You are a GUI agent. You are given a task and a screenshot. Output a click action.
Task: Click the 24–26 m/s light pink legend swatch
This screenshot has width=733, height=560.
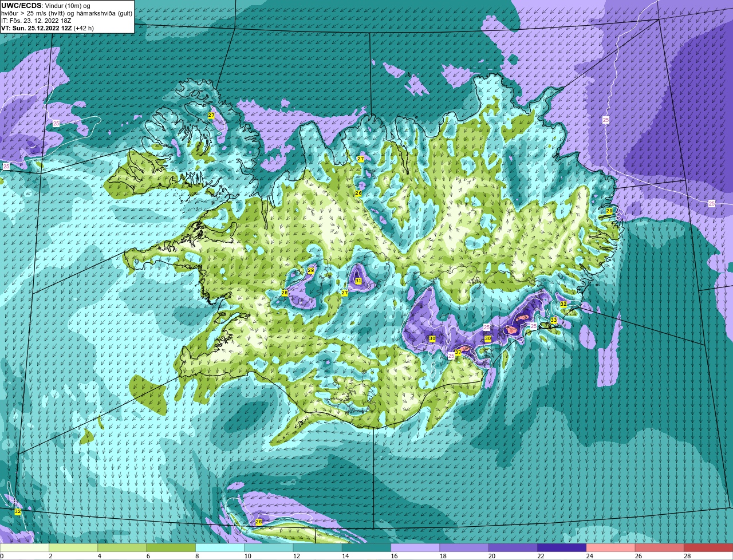610,547
